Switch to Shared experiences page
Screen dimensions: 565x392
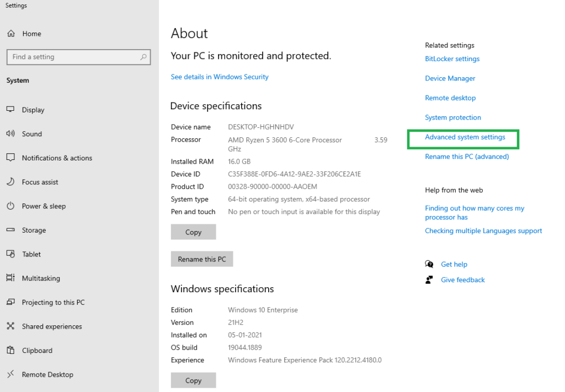coord(52,326)
